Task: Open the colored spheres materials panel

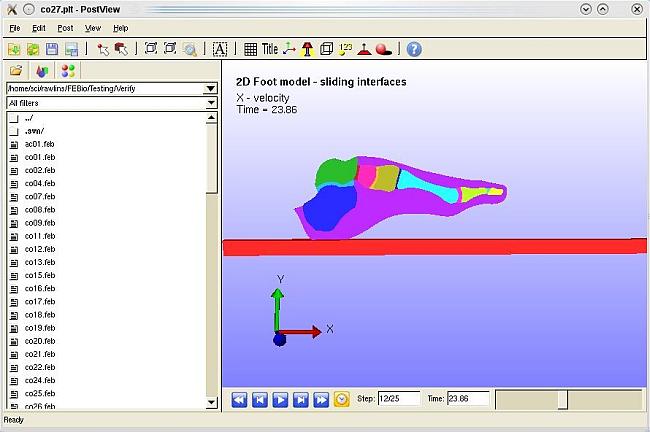Action: 68,71
